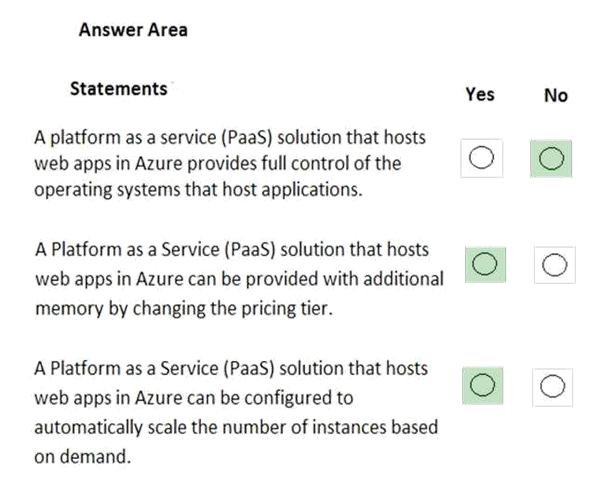Click the Yes column header
600x496 pixels.
pyautogui.click(x=480, y=94)
